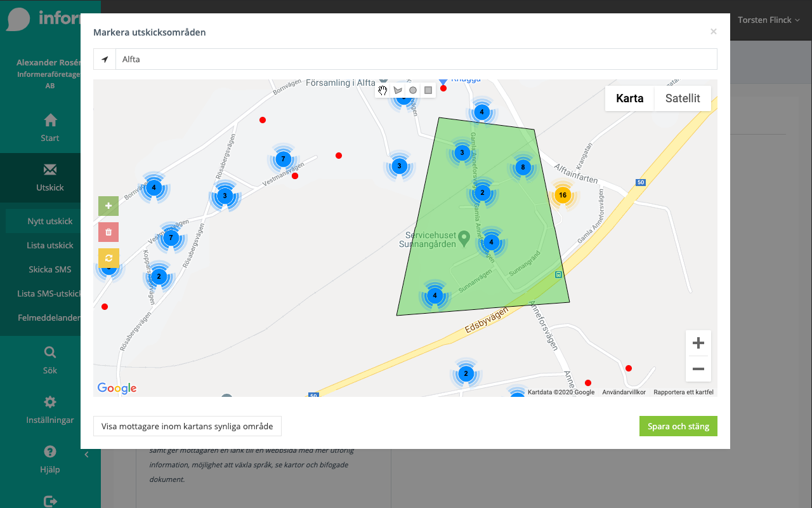Click the logout icon at sidebar bottom
This screenshot has width=812, height=508.
coord(50,501)
